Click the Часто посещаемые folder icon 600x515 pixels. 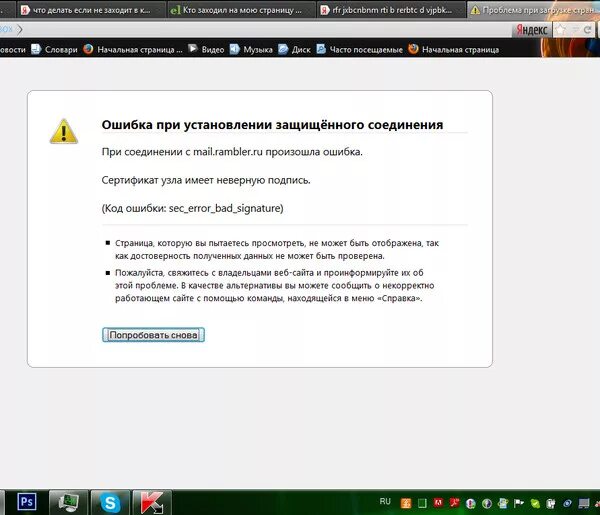pyautogui.click(x=321, y=49)
